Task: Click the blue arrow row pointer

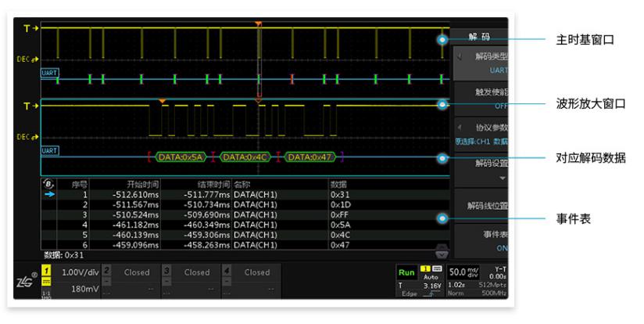Action: [x=49, y=194]
